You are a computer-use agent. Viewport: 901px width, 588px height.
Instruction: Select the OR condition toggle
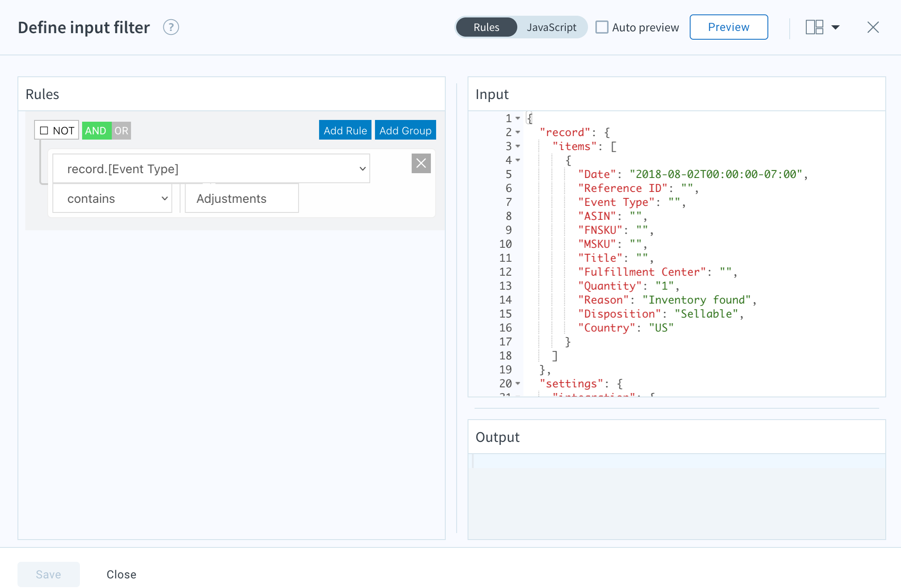click(x=121, y=130)
